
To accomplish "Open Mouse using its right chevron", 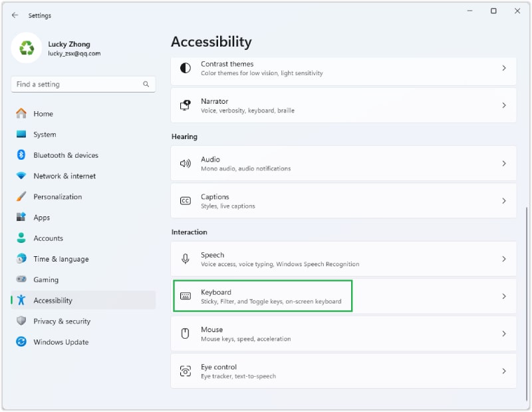I will tap(504, 333).
